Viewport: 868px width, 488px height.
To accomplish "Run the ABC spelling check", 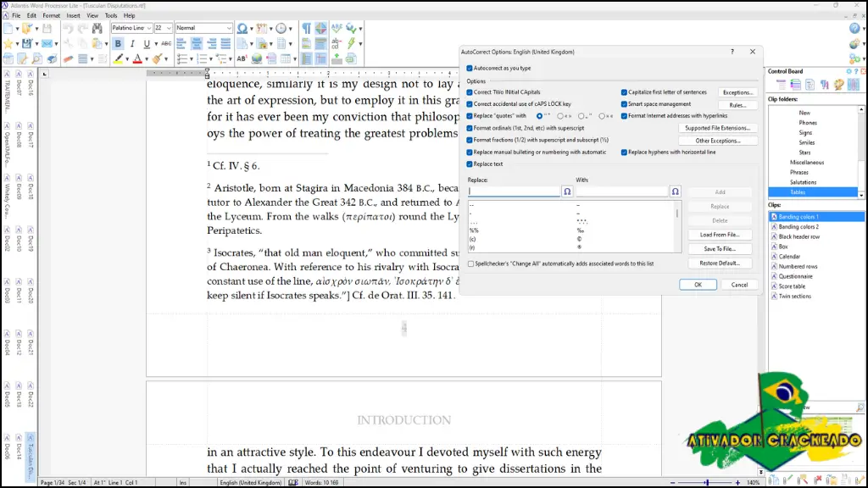I will point(337,28).
